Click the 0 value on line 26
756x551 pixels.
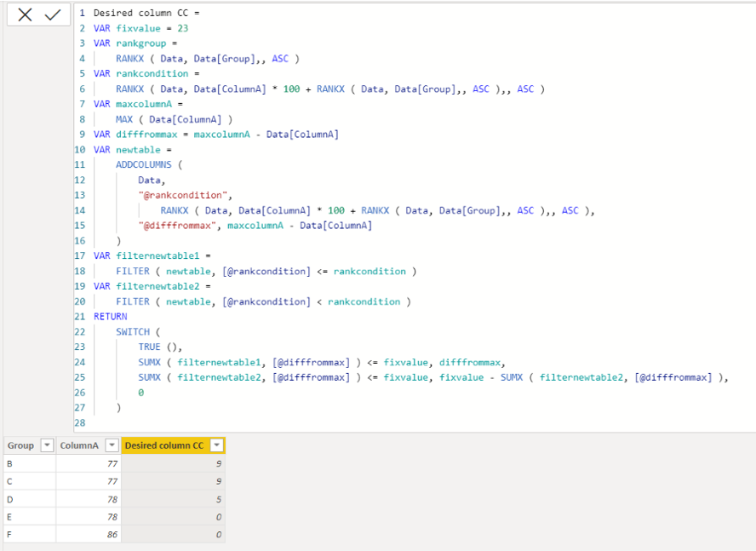(140, 393)
